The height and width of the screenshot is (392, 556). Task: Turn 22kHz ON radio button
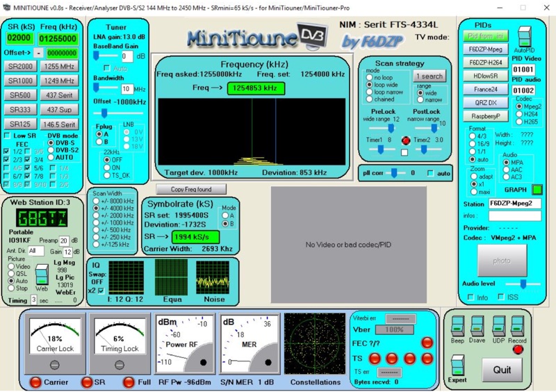(107, 168)
